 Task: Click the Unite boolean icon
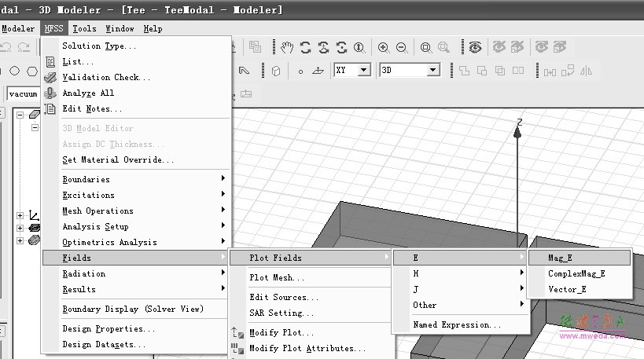click(464, 71)
